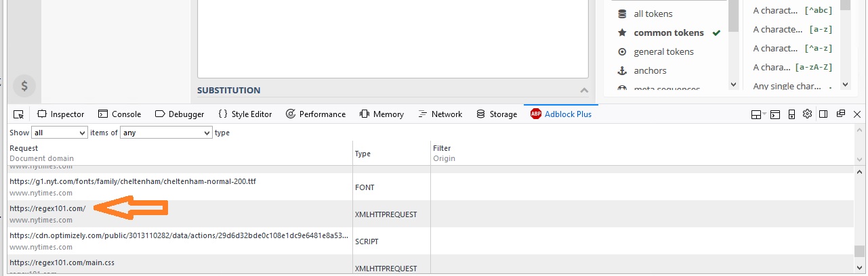The width and height of the screenshot is (868, 276).
Task: Open the frame selection layout button
Action: (x=758, y=114)
